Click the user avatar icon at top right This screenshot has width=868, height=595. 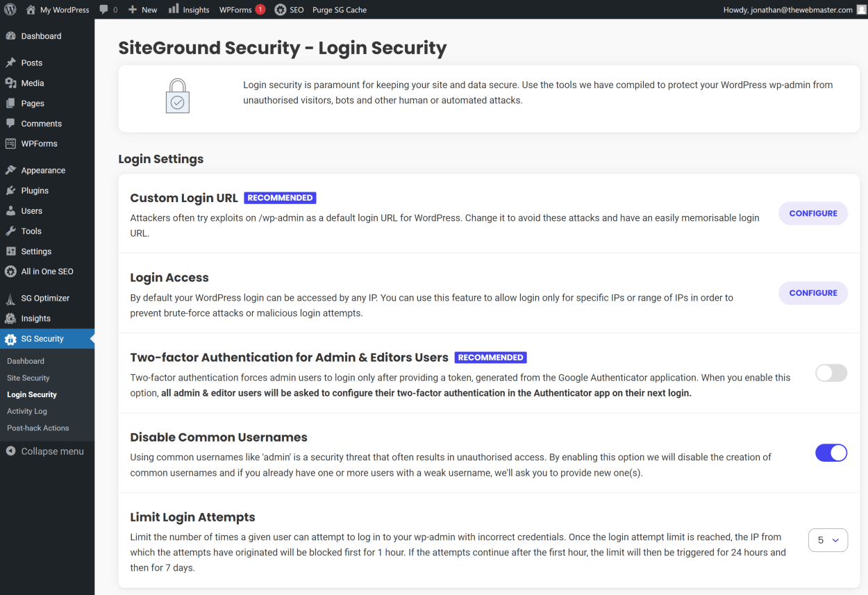point(861,10)
